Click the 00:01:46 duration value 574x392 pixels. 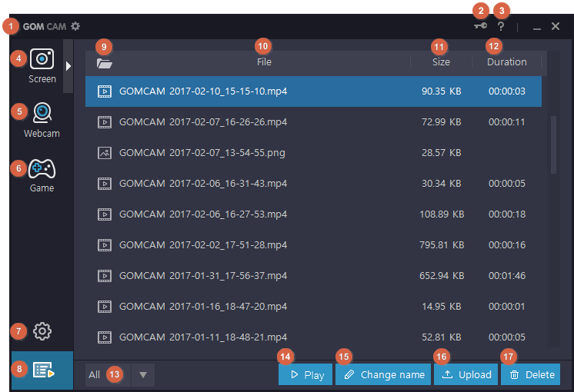pos(507,276)
